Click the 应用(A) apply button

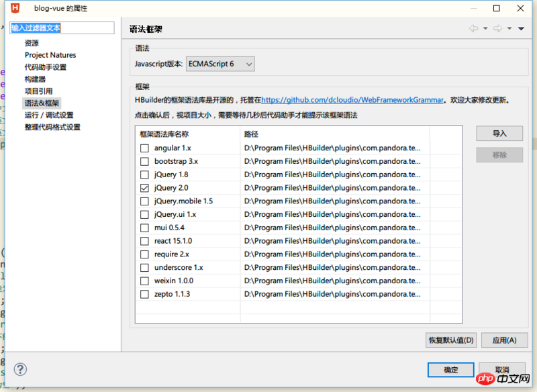tap(505, 340)
